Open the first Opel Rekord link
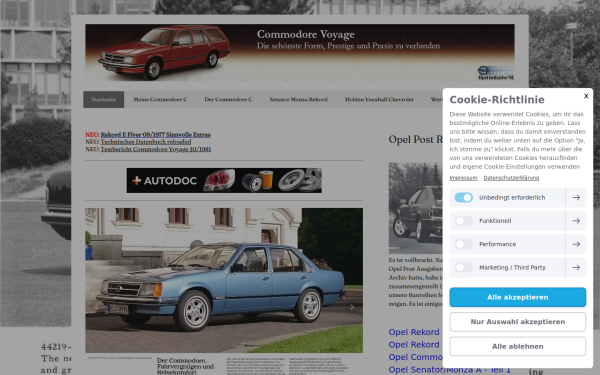 coord(414,332)
